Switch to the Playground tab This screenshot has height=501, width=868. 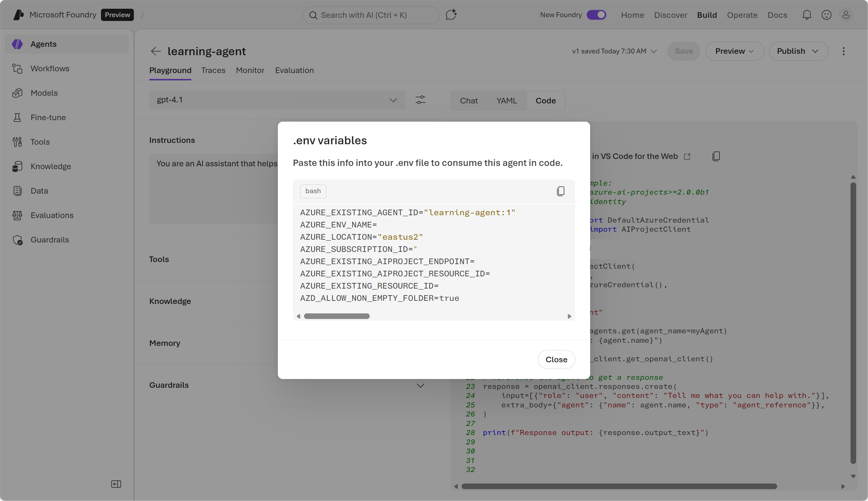click(170, 70)
